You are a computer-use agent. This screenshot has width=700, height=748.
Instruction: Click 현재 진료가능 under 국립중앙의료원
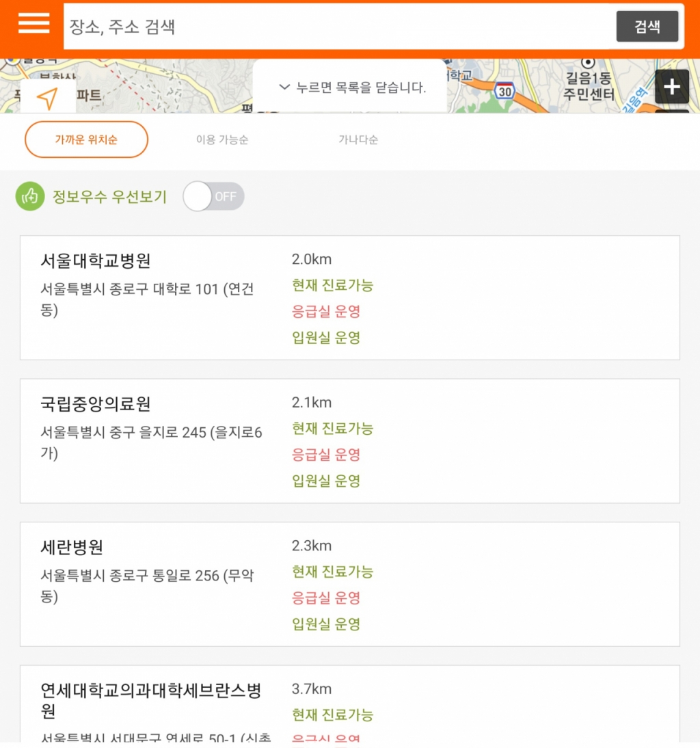[x=332, y=429]
